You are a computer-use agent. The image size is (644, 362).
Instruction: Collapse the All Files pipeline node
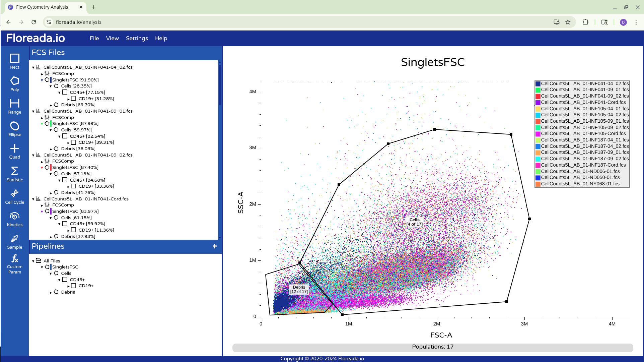click(x=33, y=261)
